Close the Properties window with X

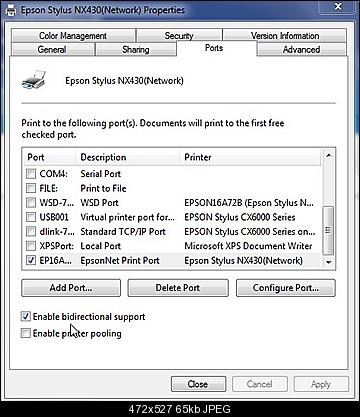tap(338, 7)
